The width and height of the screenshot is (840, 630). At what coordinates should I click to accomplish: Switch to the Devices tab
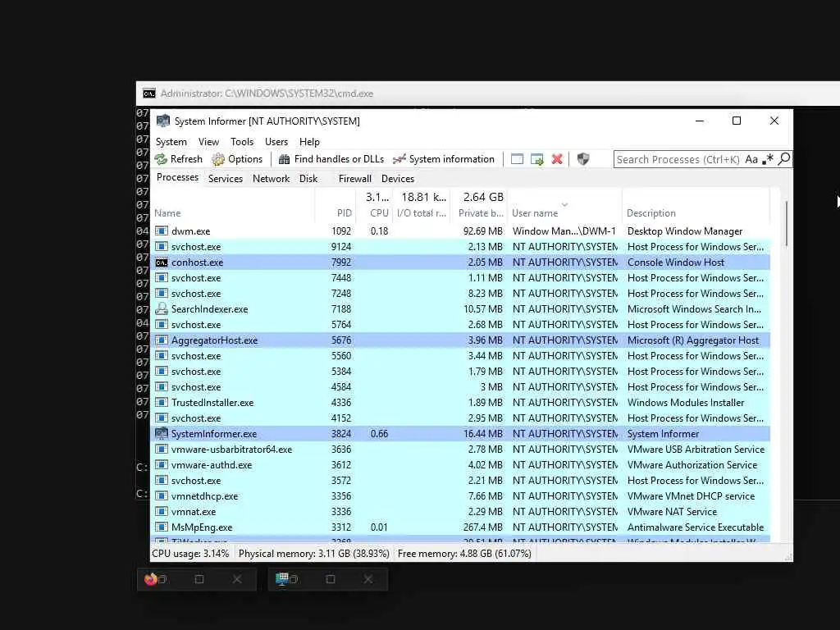coord(398,178)
